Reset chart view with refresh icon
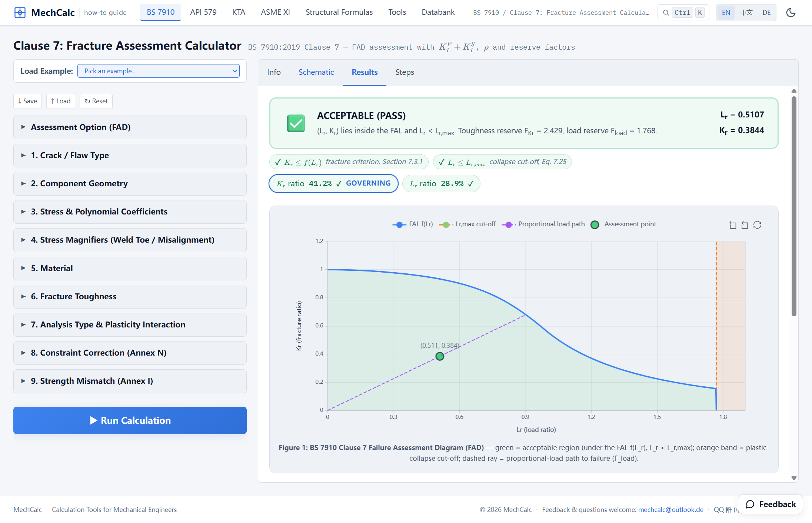 (757, 225)
